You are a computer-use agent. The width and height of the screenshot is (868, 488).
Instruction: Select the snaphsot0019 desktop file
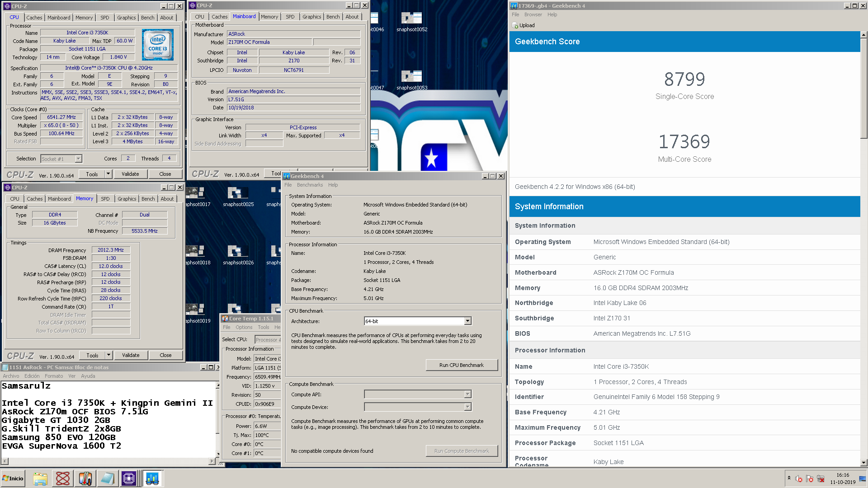pos(198,313)
